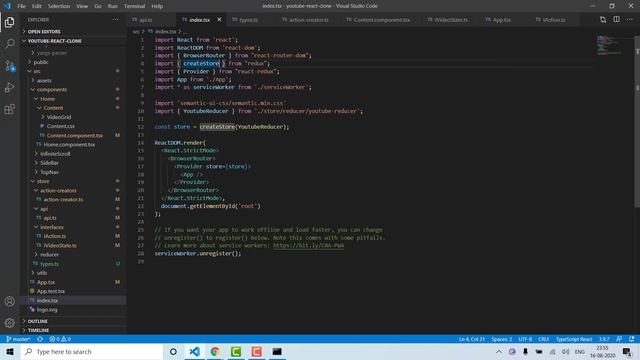Close the index.tsx editor tab

click(219, 20)
